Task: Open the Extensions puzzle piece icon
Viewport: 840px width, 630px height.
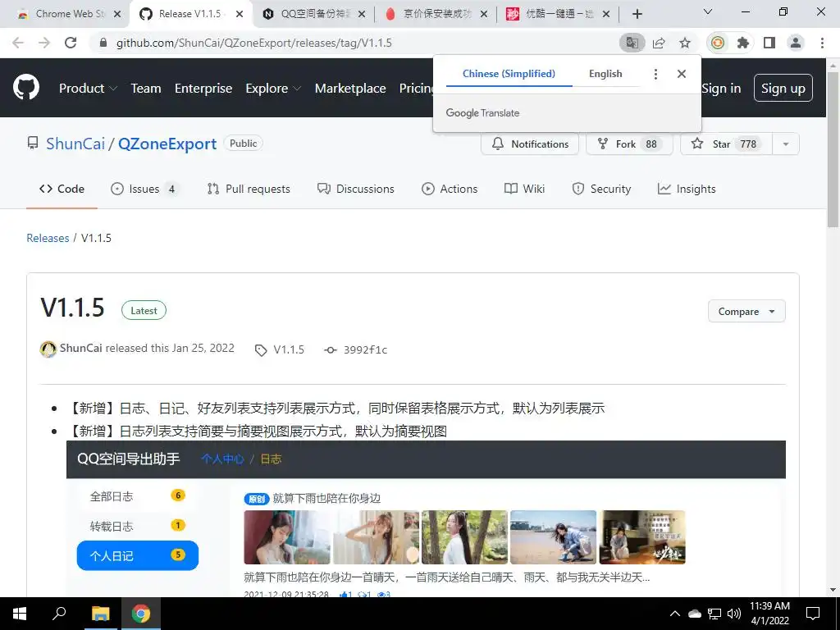Action: [743, 43]
